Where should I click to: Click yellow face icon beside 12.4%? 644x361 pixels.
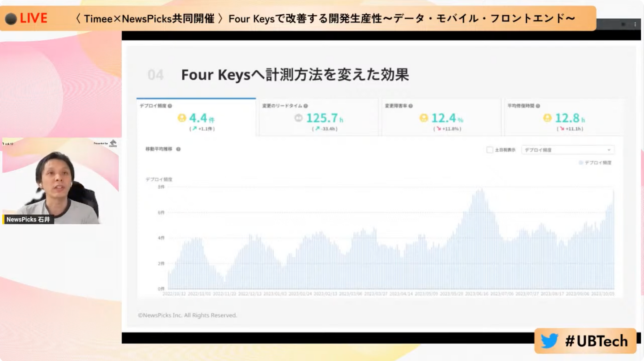424,118
